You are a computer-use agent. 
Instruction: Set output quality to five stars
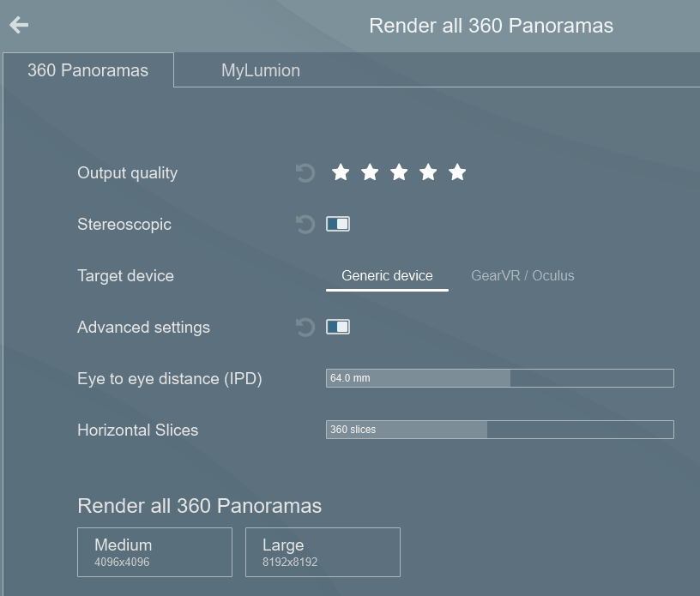(x=457, y=172)
